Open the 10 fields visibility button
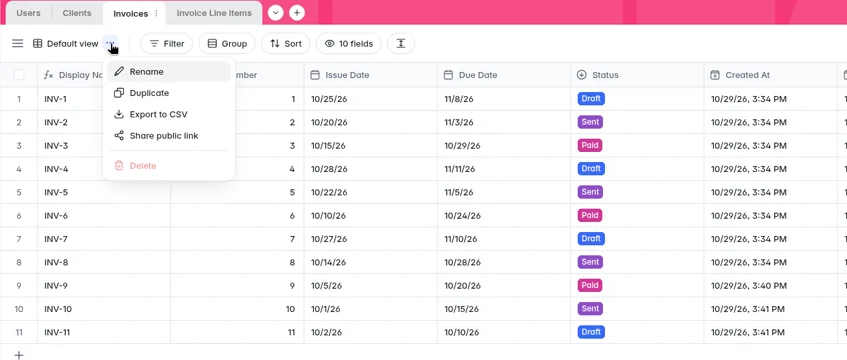Screen dimensions: 847x360 [348, 44]
